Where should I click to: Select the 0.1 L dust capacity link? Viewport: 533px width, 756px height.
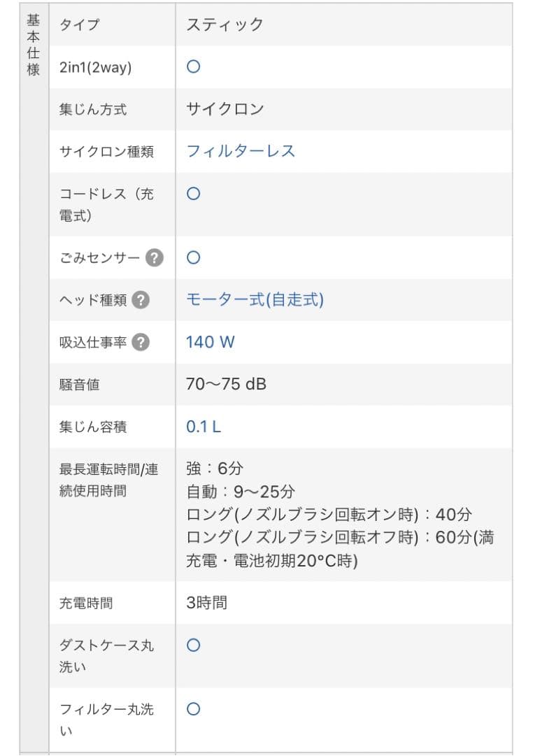click(x=201, y=425)
